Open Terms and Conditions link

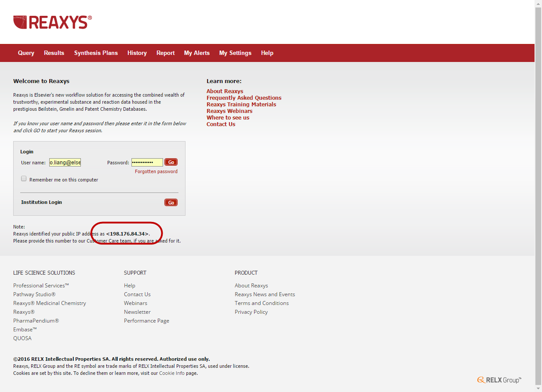click(x=262, y=303)
